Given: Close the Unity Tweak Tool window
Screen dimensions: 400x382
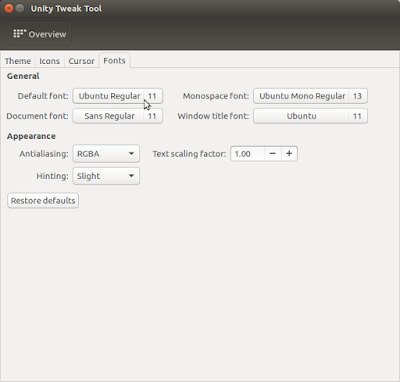Looking at the screenshot, I should (x=9, y=8).
